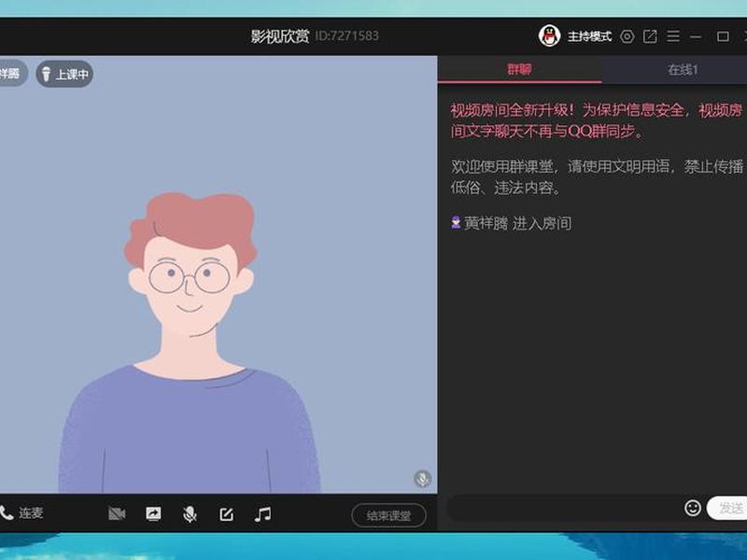Open the three-line menu icon

click(x=673, y=36)
